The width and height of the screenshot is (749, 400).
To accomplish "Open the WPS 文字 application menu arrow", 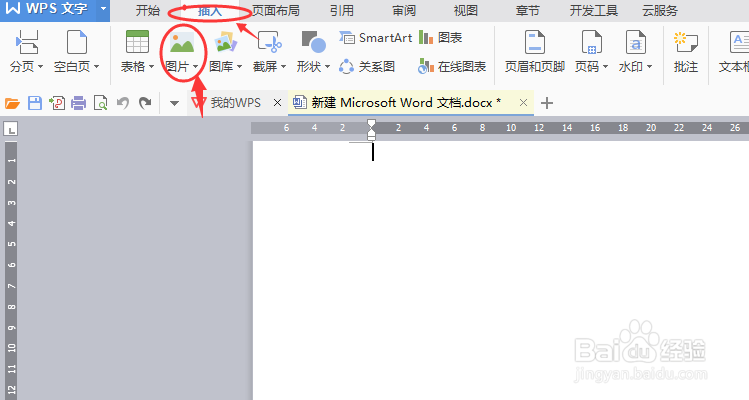I will pos(103,9).
